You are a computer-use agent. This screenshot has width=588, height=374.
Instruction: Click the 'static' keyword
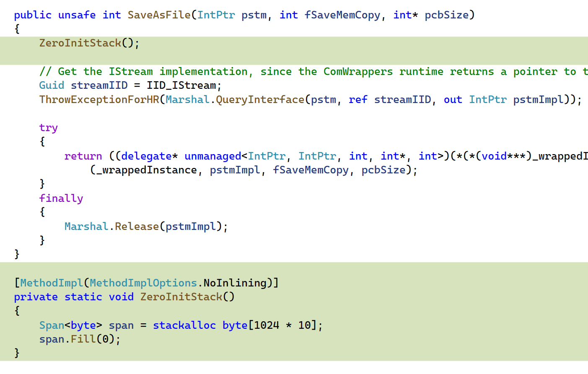(x=83, y=297)
